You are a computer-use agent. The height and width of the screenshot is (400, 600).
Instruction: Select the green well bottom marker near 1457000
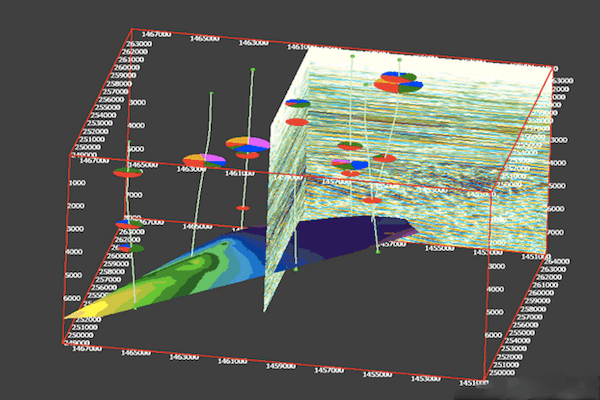tap(377, 252)
